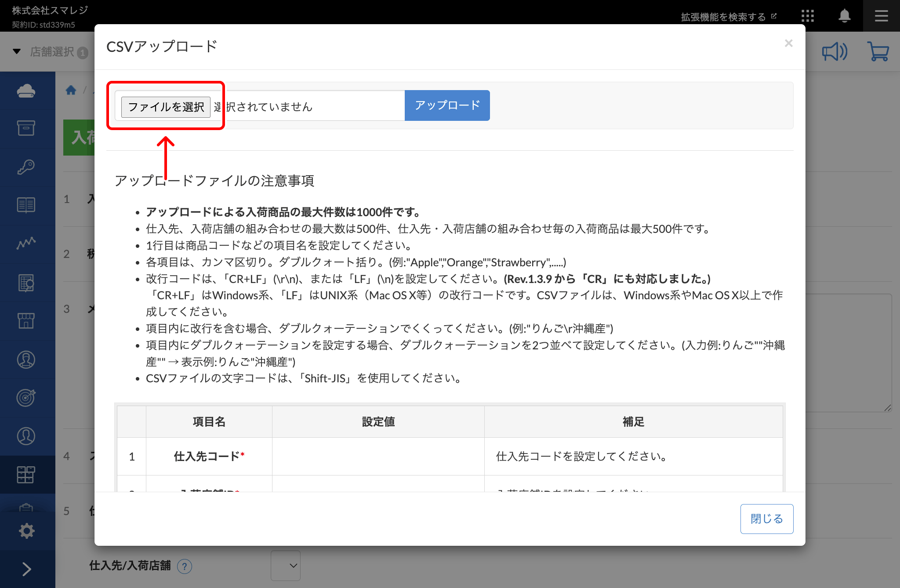Open the notification bell icon

(x=844, y=16)
